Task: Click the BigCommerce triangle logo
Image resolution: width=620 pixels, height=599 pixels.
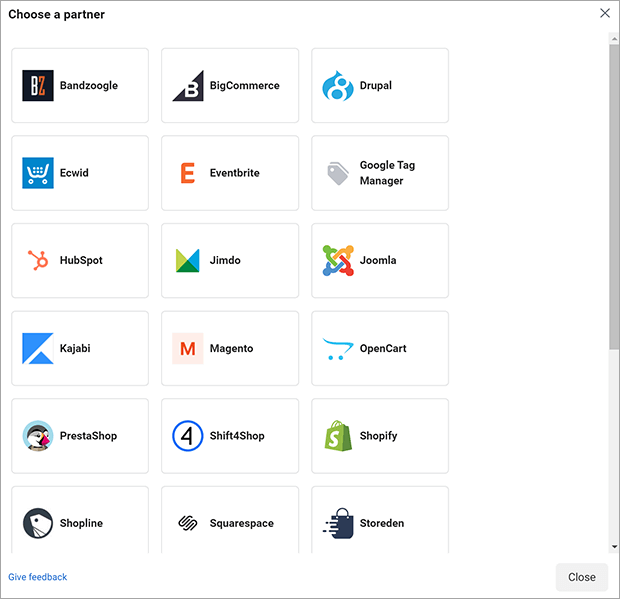Action: click(x=188, y=85)
